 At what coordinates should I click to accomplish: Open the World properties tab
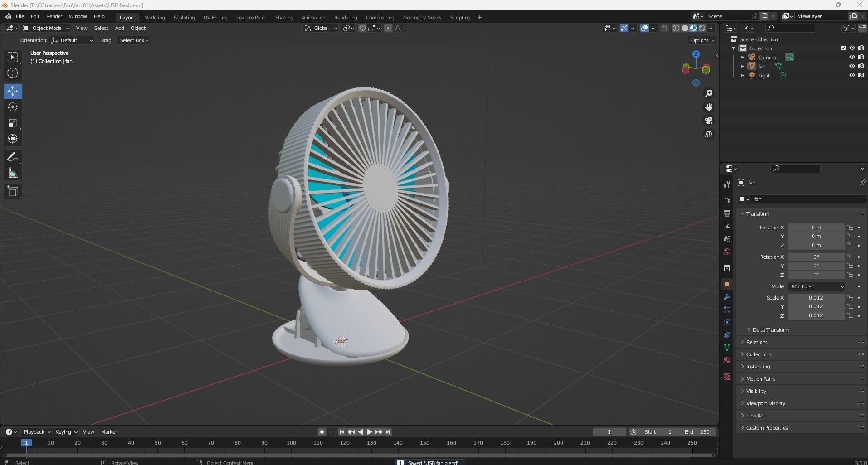click(x=727, y=251)
